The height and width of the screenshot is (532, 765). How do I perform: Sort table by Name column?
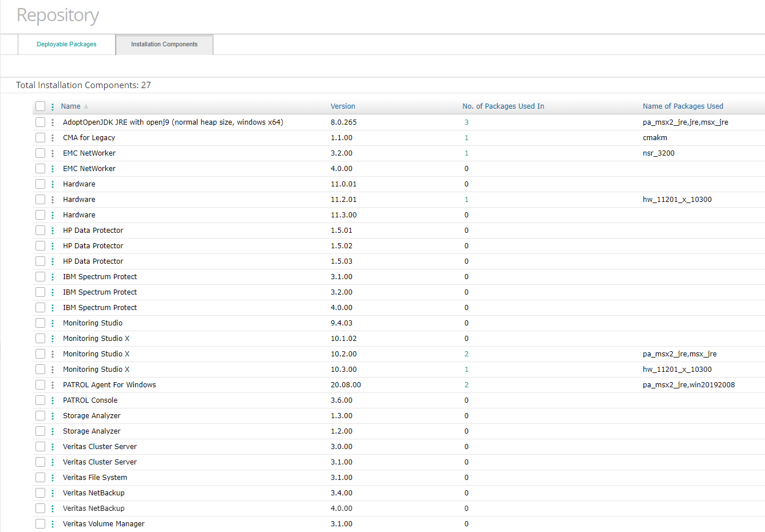(x=71, y=106)
